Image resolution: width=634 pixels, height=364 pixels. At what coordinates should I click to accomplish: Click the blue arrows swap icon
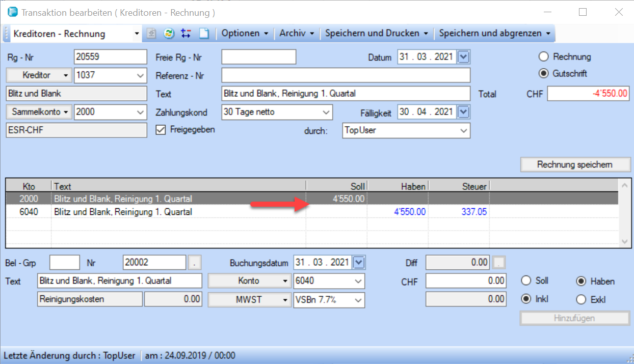[x=186, y=34]
